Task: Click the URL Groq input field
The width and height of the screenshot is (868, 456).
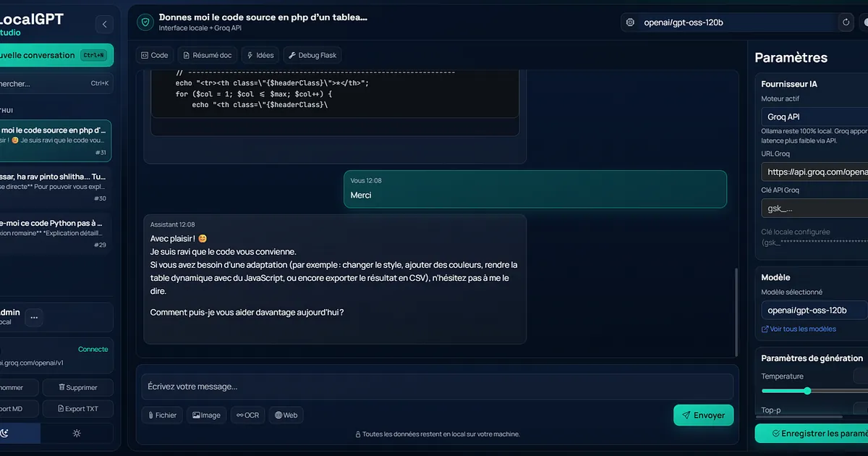Action: pos(814,172)
